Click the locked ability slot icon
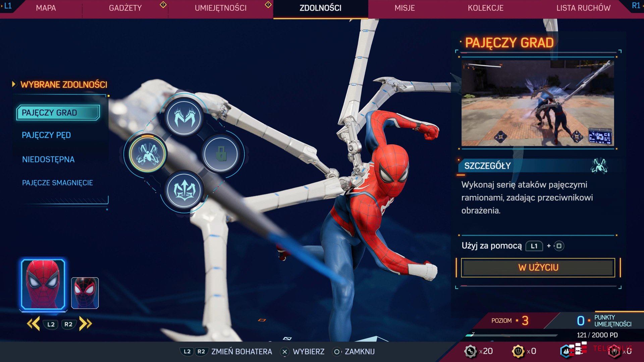644x362 pixels. (221, 154)
